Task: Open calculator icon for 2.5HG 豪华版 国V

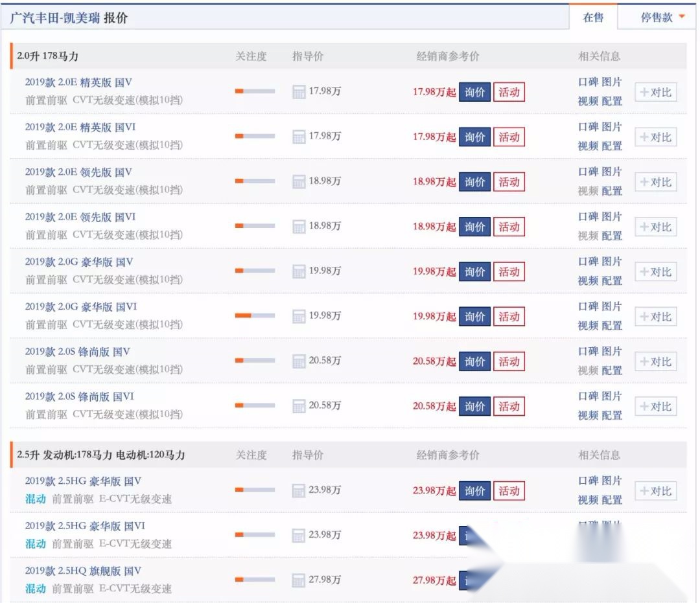Action: click(x=299, y=490)
